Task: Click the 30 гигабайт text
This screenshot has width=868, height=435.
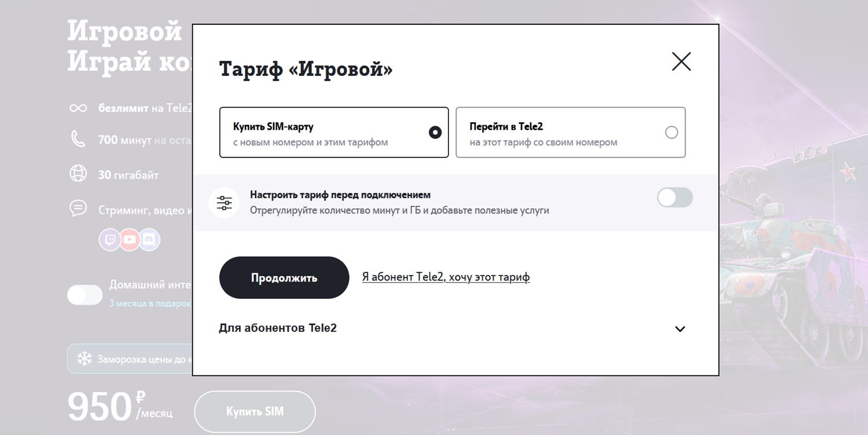Action: (128, 175)
